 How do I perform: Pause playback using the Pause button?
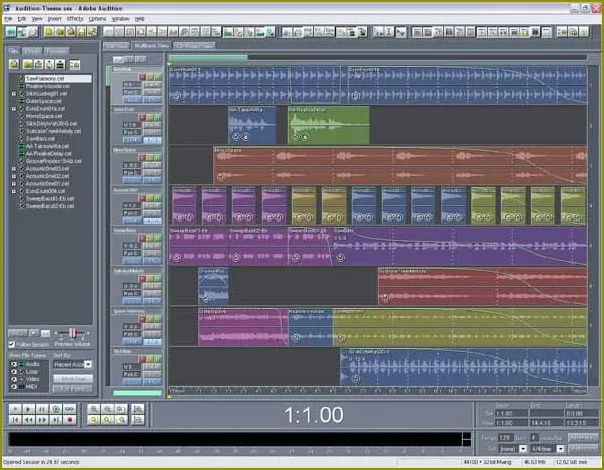point(42,409)
